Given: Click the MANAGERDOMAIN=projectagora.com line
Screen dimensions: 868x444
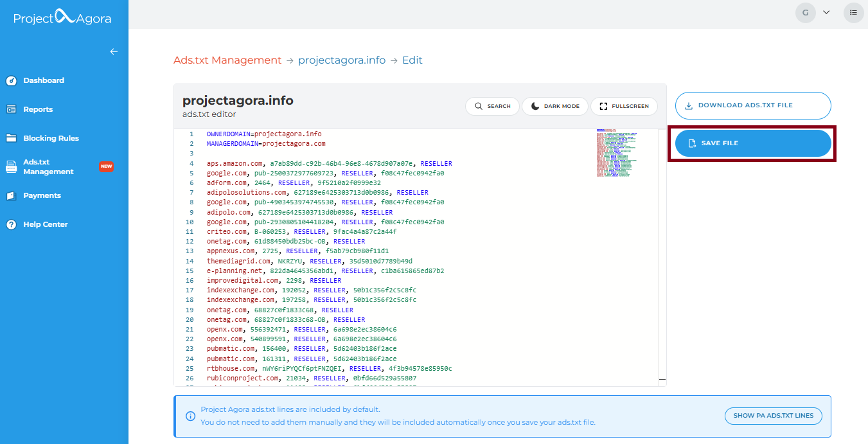Looking at the screenshot, I should pyautogui.click(x=266, y=143).
